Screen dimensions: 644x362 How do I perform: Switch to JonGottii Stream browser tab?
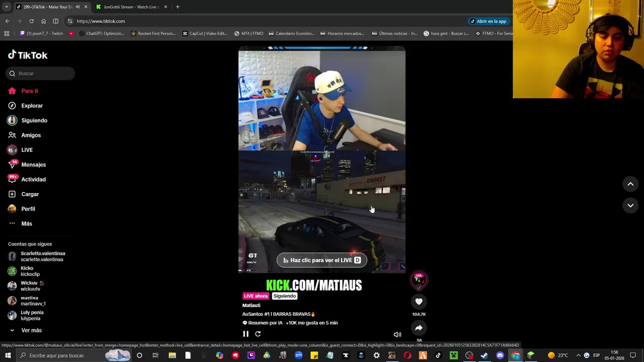tap(131, 7)
